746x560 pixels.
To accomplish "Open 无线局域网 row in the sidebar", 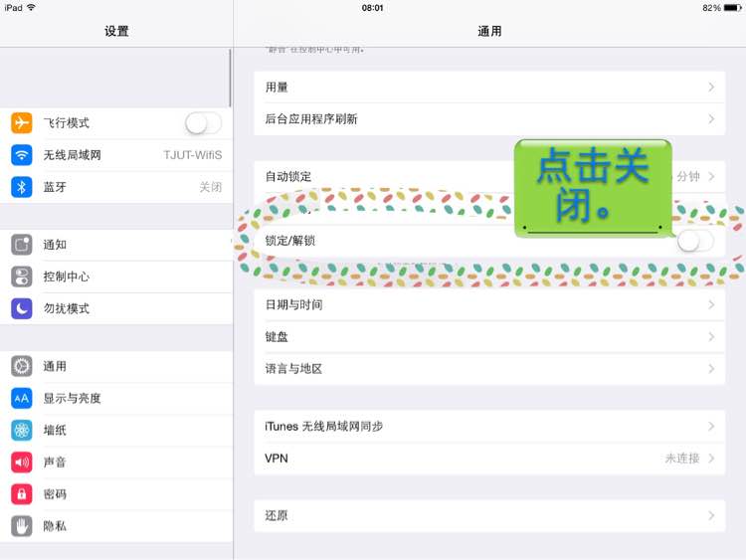I will 116,155.
